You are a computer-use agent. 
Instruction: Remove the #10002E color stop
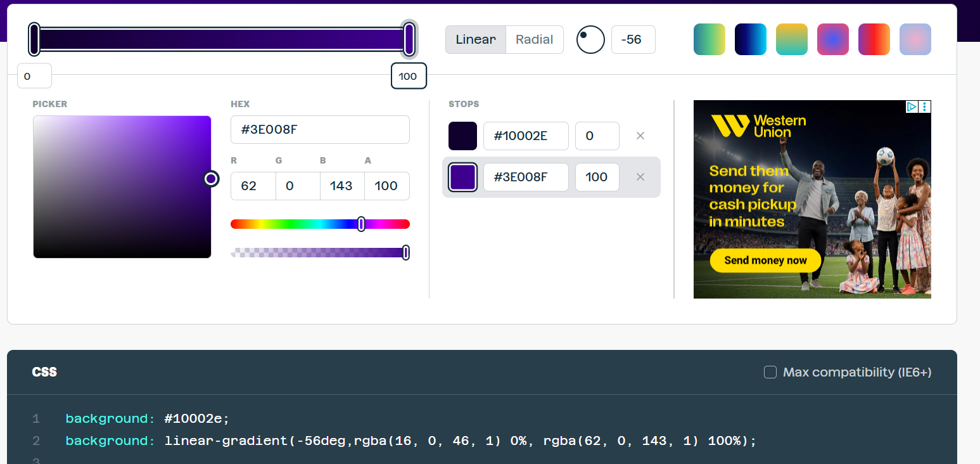[640, 136]
